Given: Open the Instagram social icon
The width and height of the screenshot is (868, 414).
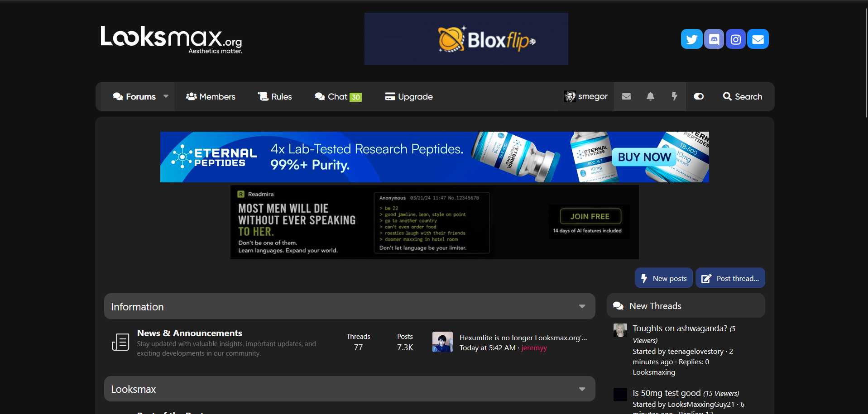Looking at the screenshot, I should [736, 39].
